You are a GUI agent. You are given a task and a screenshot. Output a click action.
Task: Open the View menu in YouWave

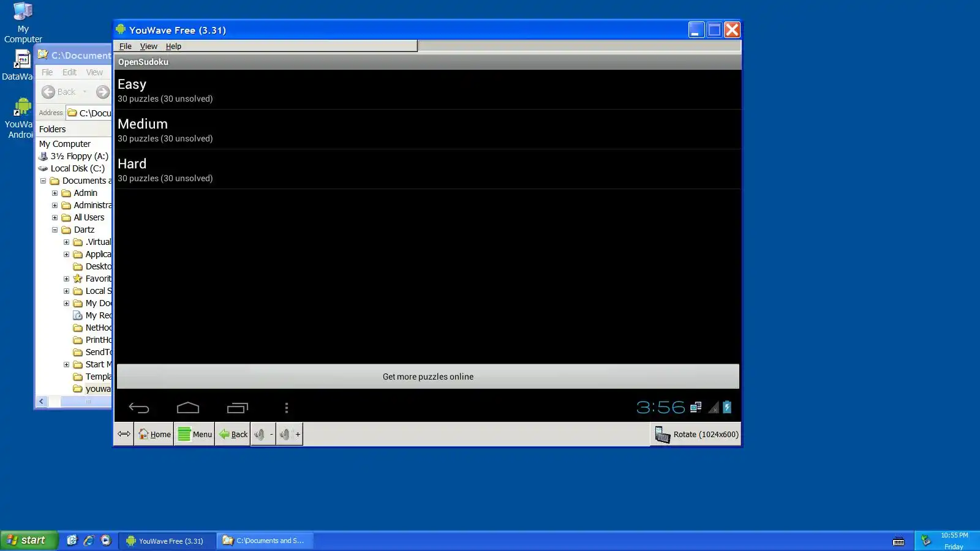tap(148, 46)
